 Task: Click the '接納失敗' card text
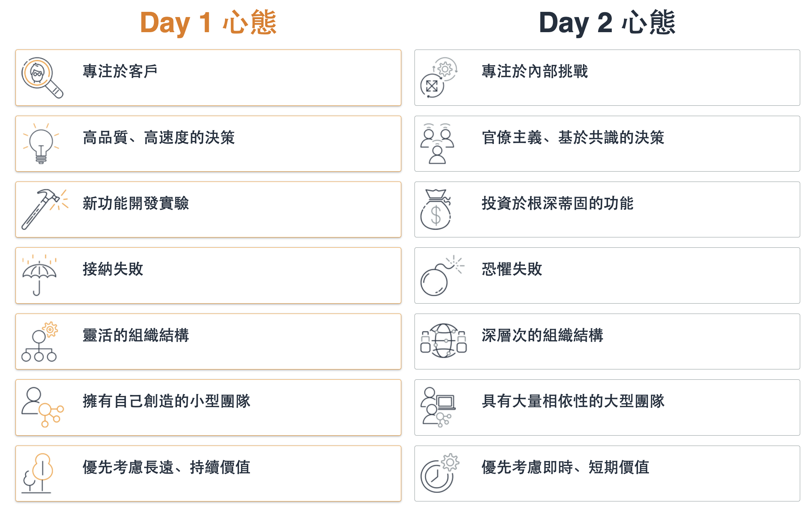point(113,269)
